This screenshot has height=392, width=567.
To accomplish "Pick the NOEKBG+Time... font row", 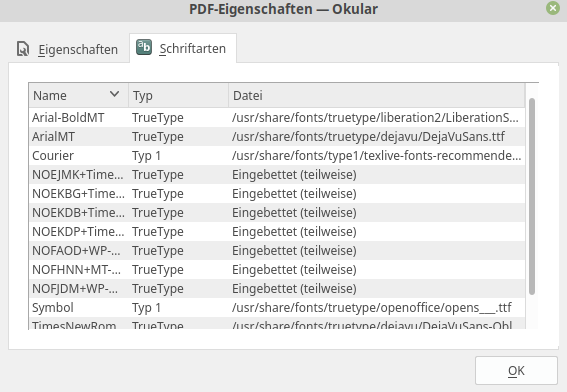I will click(x=277, y=193).
